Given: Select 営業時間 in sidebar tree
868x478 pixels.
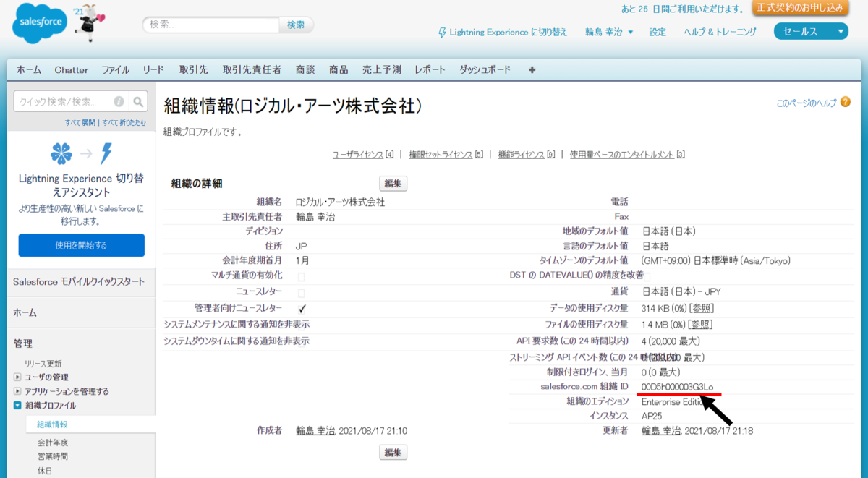Looking at the screenshot, I should tap(53, 456).
